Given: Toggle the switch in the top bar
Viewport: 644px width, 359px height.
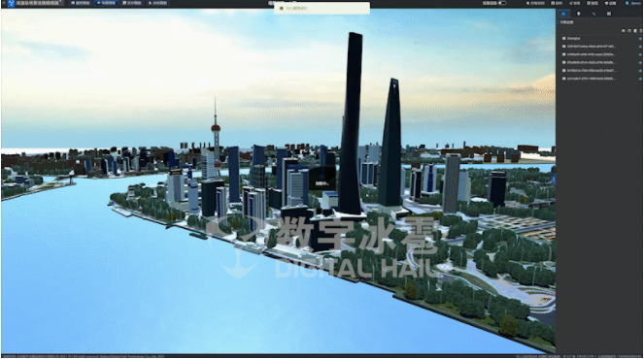Looking at the screenshot, I should 502,3.
